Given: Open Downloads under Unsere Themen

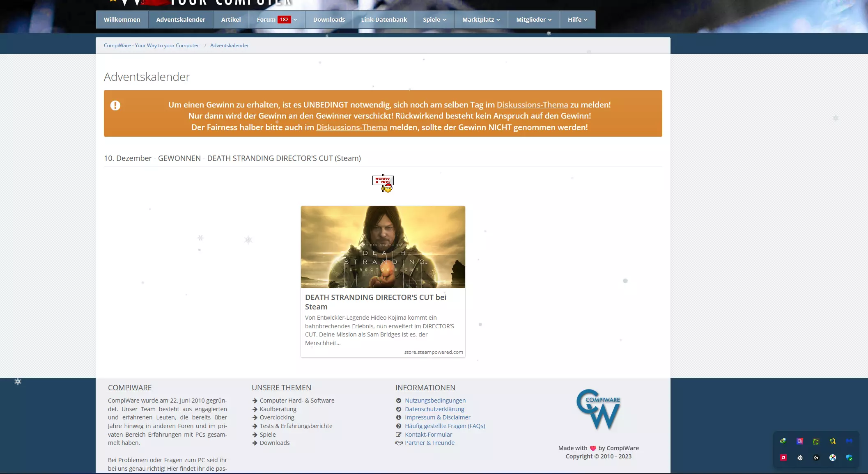Looking at the screenshot, I should coord(275,443).
